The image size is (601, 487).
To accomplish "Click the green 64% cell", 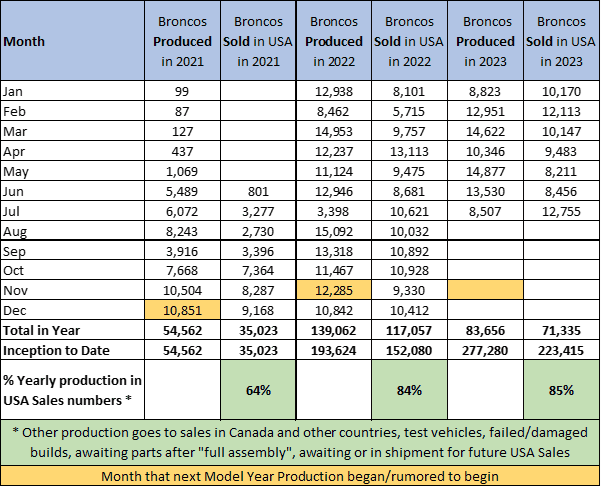I will click(x=258, y=390).
